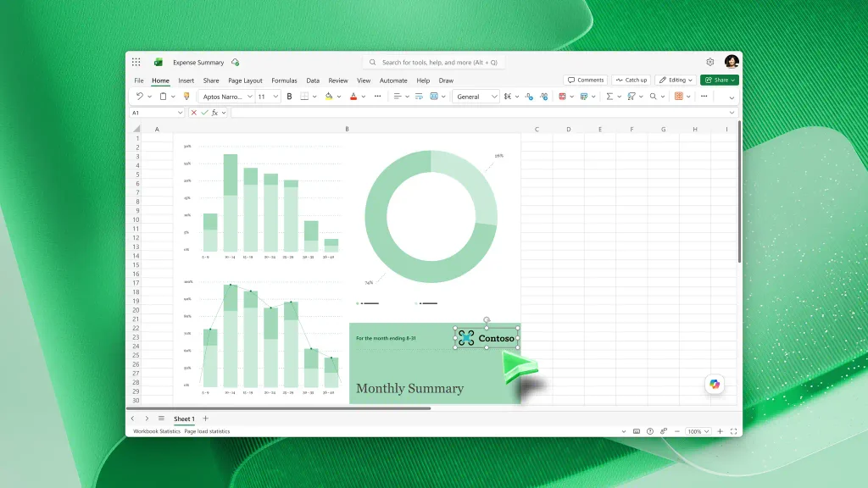Expand the ribbon collapse chevron
The height and width of the screenshot is (488, 868).
(x=732, y=97)
